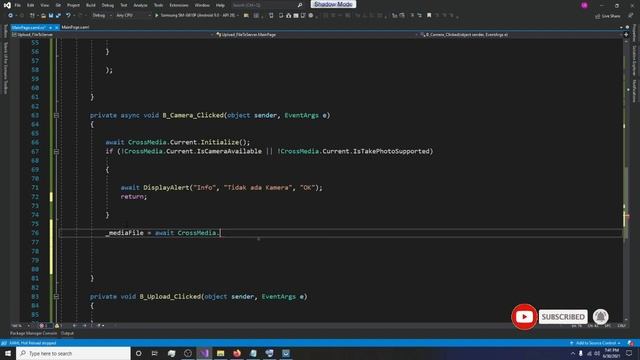640x360 pixels.
Task: Open the Edit menu
Action: tap(31, 5)
